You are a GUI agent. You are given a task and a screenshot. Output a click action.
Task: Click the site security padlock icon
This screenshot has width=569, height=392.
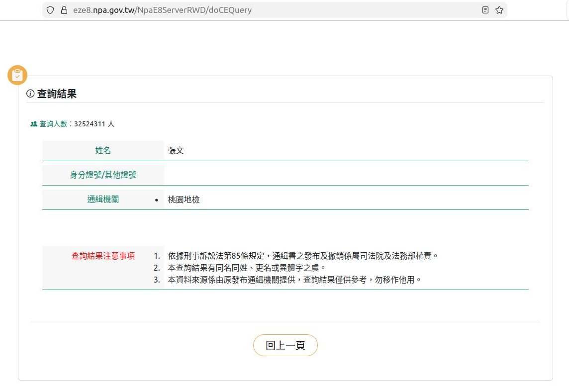click(x=63, y=10)
